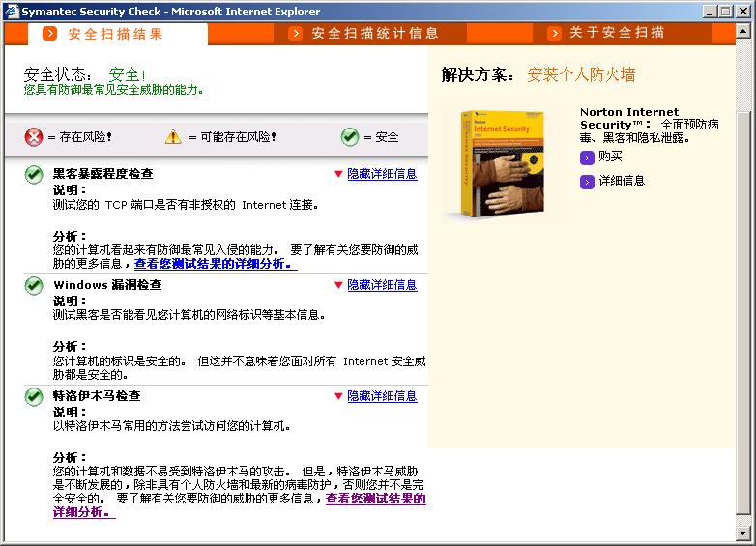Click the 购买 link for Norton Internet Security
Screen dimensions: 756x546
(x=610, y=157)
